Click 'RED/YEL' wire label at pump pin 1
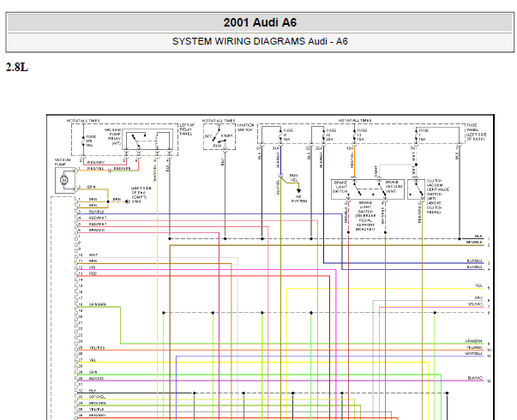The image size is (517, 420). click(96, 169)
